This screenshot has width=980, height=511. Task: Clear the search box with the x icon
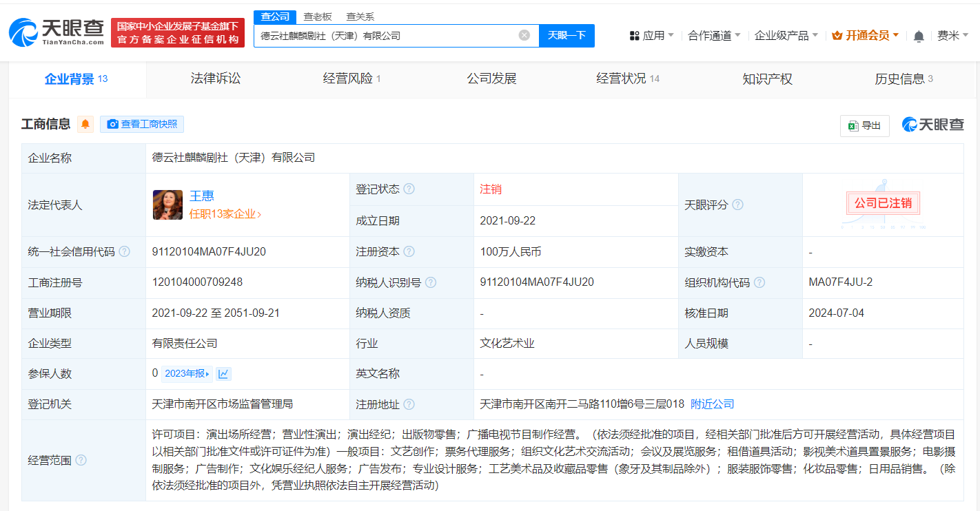coord(525,35)
